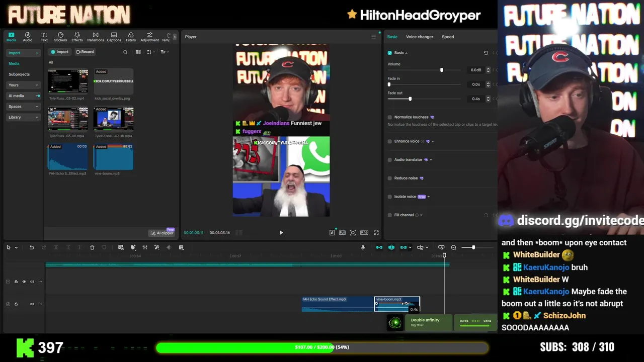Mute the video track speaker icon
The height and width of the screenshot is (362, 644).
tap(32, 282)
